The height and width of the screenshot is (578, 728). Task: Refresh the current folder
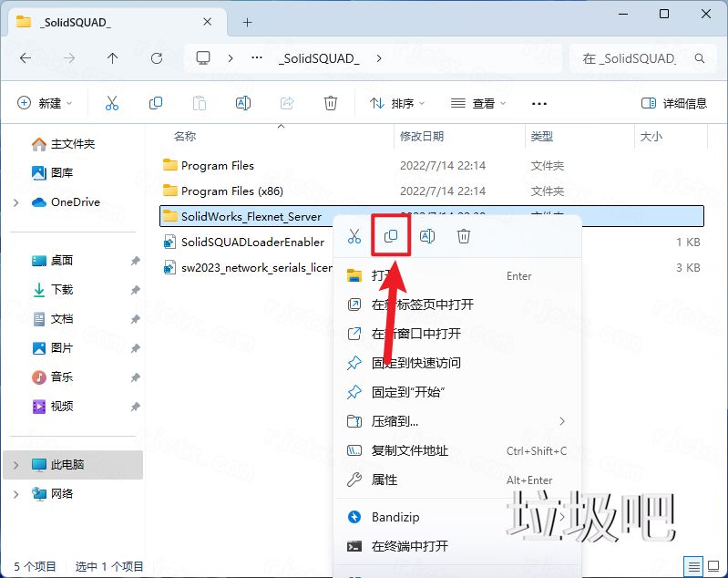[157, 58]
